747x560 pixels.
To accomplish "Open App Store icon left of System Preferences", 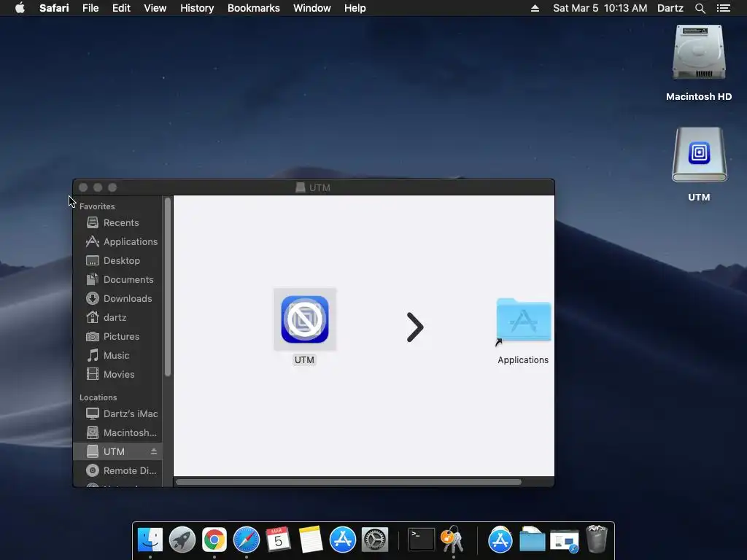I will coord(343,540).
